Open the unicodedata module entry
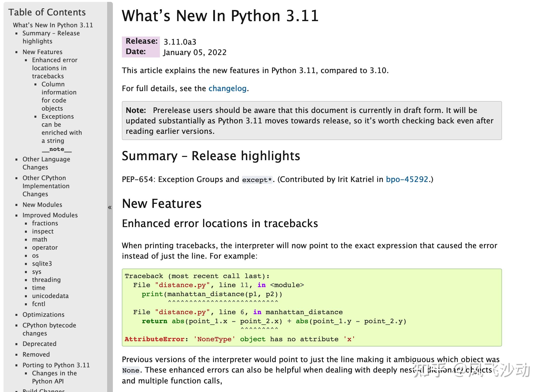544x392 pixels. pyautogui.click(x=50, y=296)
